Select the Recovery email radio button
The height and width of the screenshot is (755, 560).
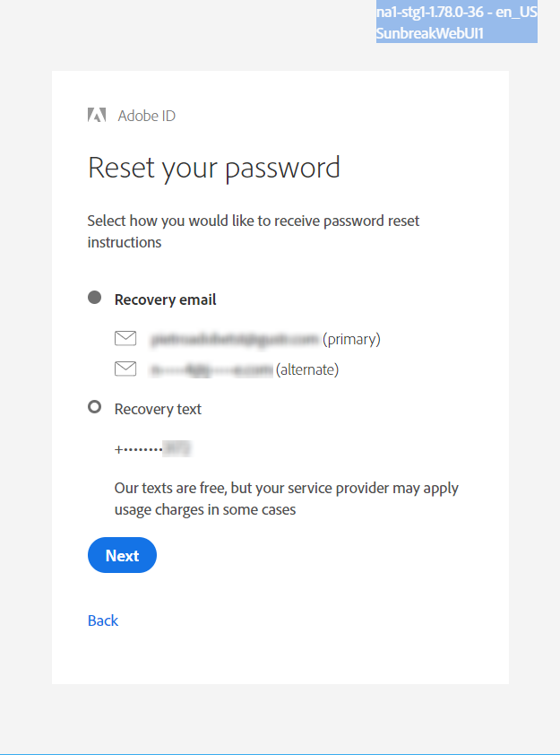94,298
